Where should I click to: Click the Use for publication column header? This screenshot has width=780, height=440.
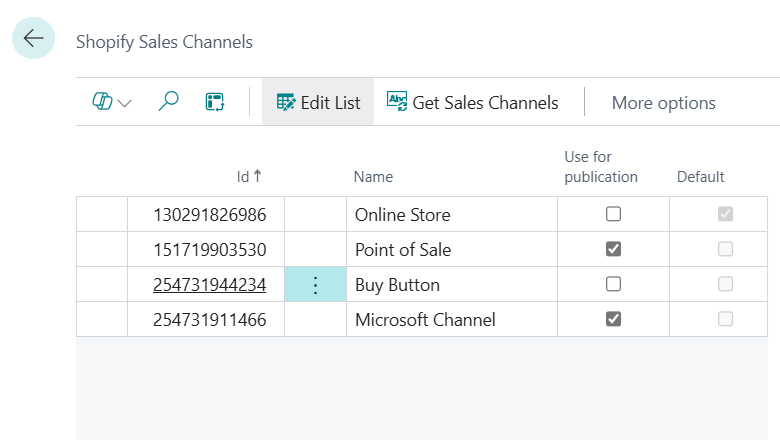(600, 167)
